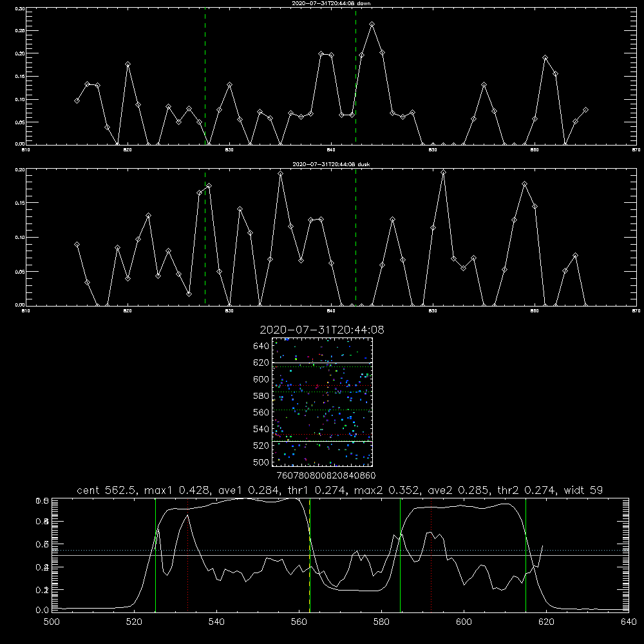The height and width of the screenshot is (644, 644).
Task: Click x-axis label 520 on bottom plot
Action: pos(134,622)
